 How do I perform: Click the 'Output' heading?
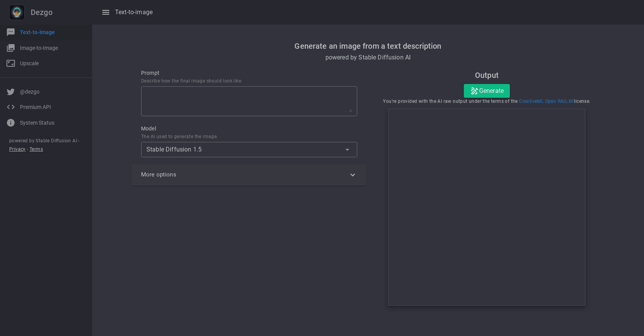tap(487, 75)
